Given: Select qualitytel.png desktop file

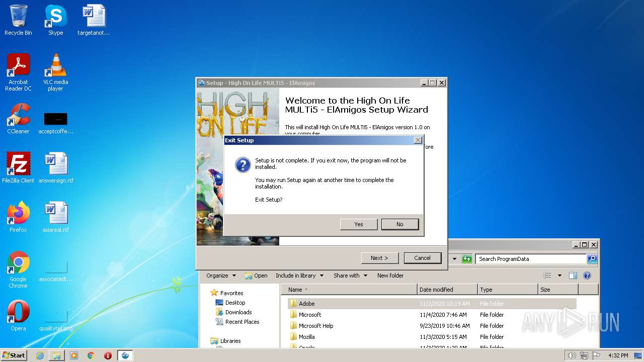Looking at the screenshot, I should coord(56,321).
